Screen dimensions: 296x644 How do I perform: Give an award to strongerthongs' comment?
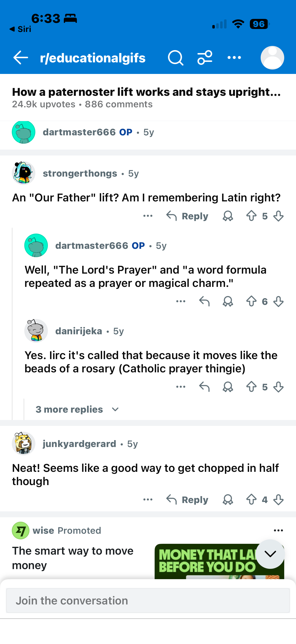point(228,216)
